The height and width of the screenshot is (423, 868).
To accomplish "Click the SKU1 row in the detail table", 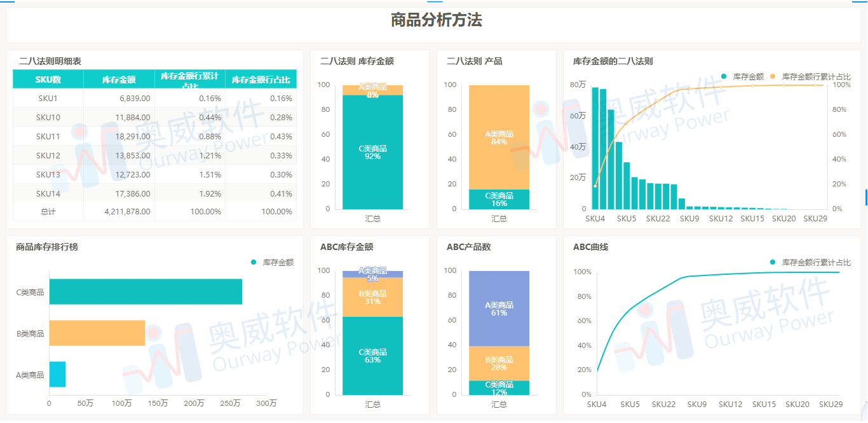I will pyautogui.click(x=48, y=98).
